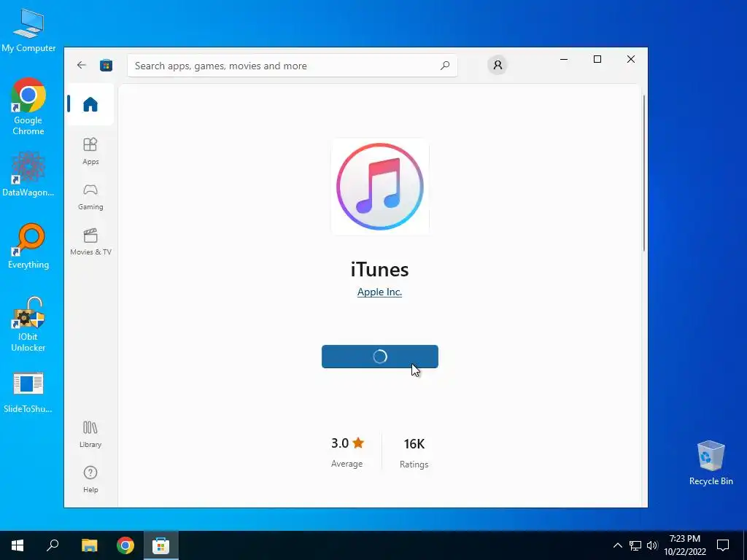The image size is (747, 560).
Task: Switch to the Apps section
Action: (90, 151)
